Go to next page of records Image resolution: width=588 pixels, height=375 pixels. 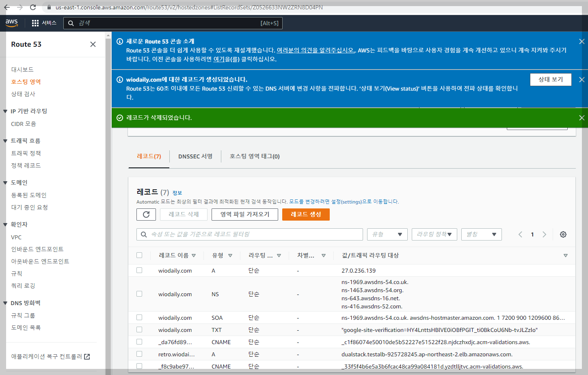coord(545,234)
